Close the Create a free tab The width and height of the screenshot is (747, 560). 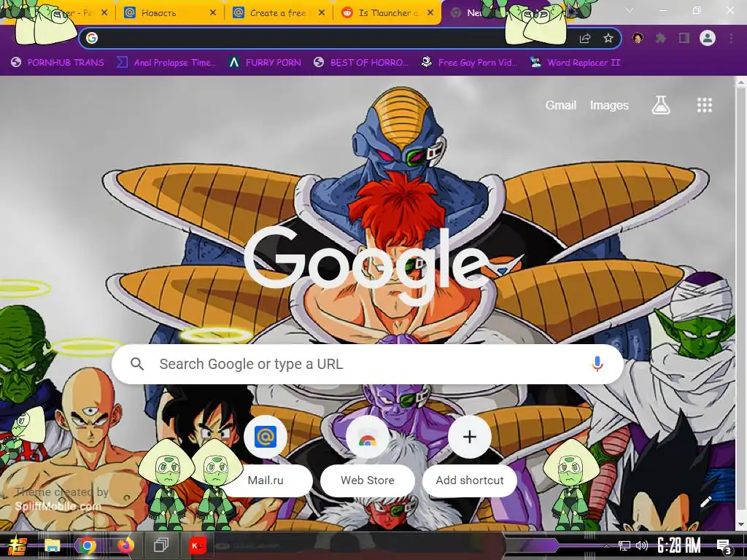pos(322,13)
